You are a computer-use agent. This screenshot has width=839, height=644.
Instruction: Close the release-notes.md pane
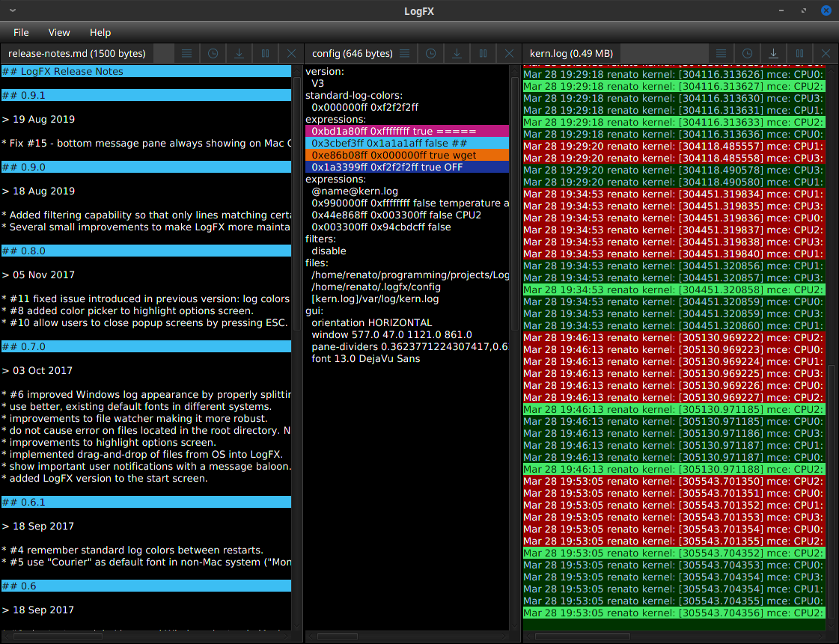(291, 54)
